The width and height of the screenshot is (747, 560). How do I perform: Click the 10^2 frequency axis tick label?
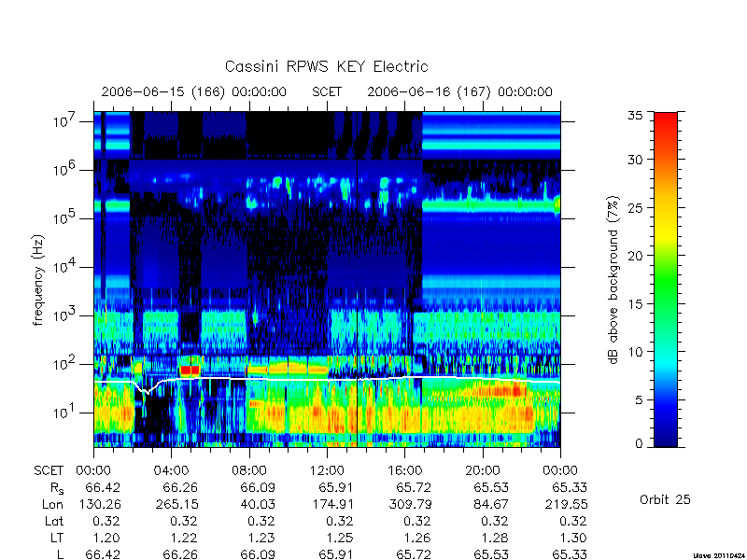(65, 364)
